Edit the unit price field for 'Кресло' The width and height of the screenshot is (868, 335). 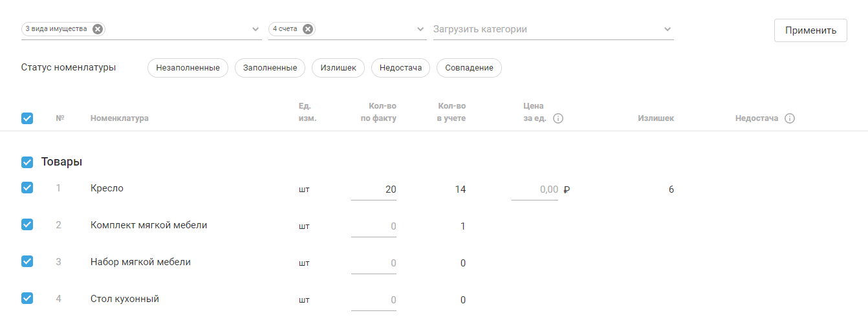[535, 189]
